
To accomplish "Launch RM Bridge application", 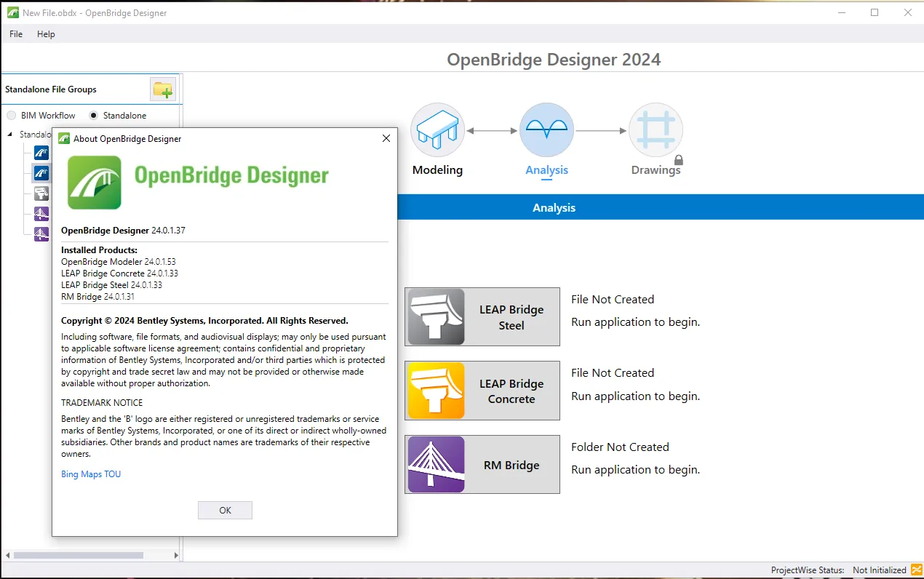I will tap(482, 465).
